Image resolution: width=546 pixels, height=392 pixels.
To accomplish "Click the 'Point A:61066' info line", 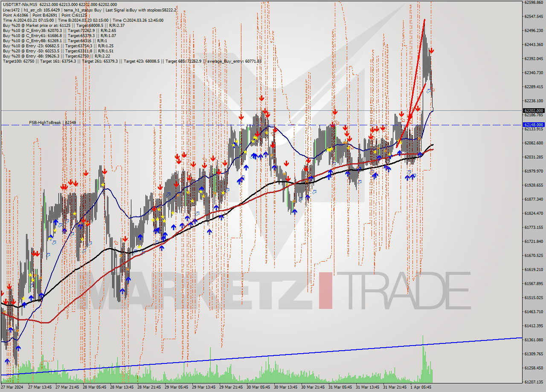I will tap(45, 15).
